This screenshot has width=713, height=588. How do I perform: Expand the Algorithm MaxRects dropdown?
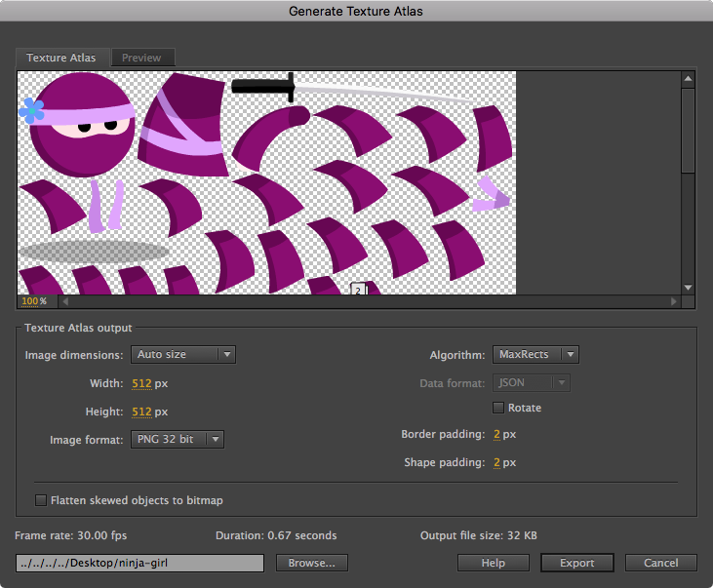point(535,355)
